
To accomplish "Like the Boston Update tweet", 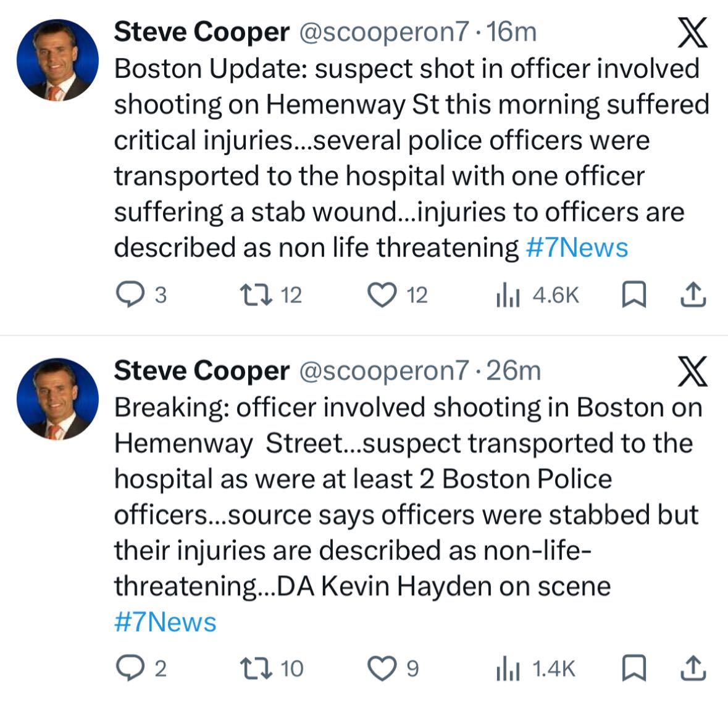I will 382,296.
